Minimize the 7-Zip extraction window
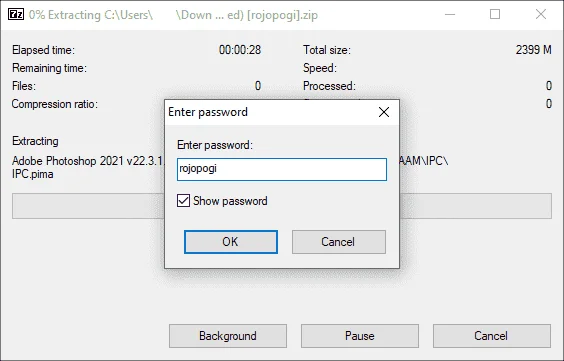Screen dimensions: 564x361 [x=450, y=15]
